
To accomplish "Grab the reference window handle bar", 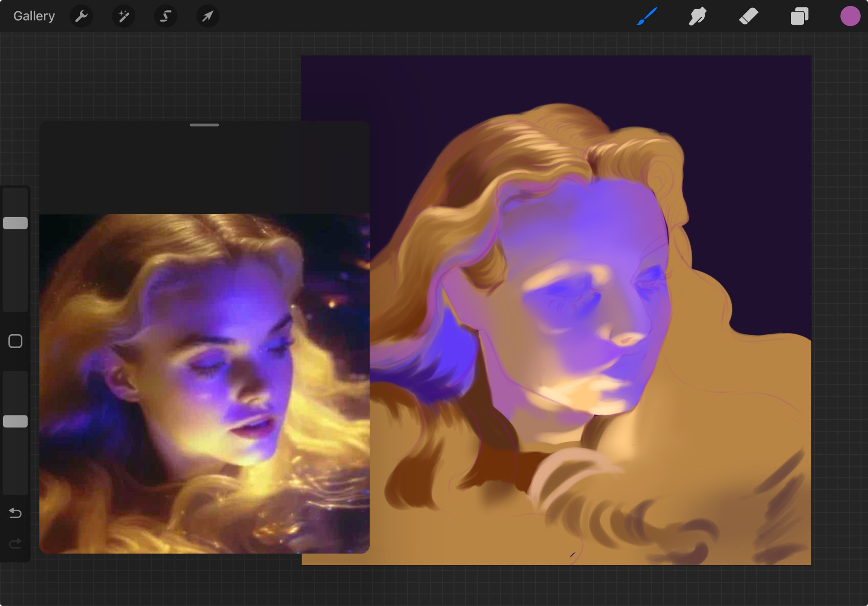I will 204,125.
